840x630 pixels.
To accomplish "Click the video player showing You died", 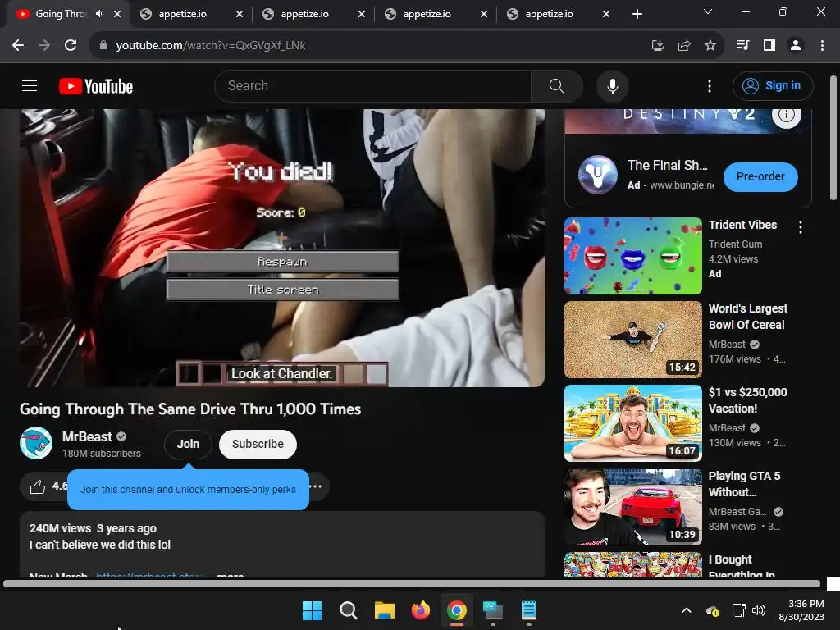I will (x=282, y=248).
